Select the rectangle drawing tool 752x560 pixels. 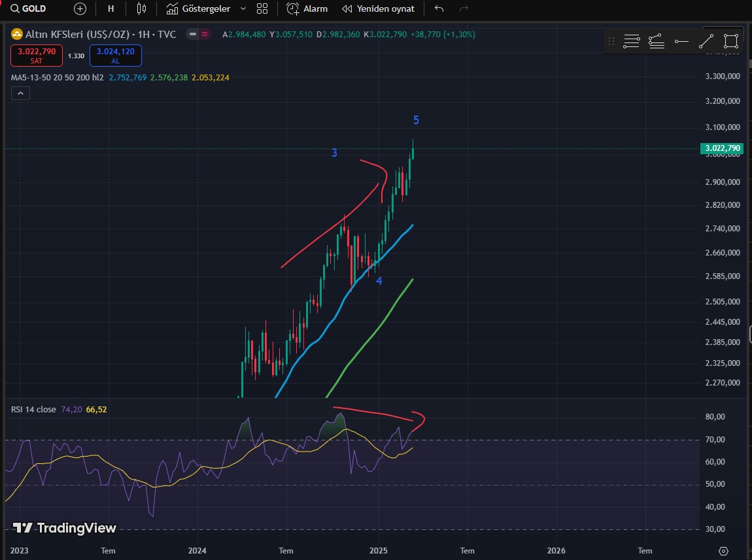pyautogui.click(x=730, y=41)
